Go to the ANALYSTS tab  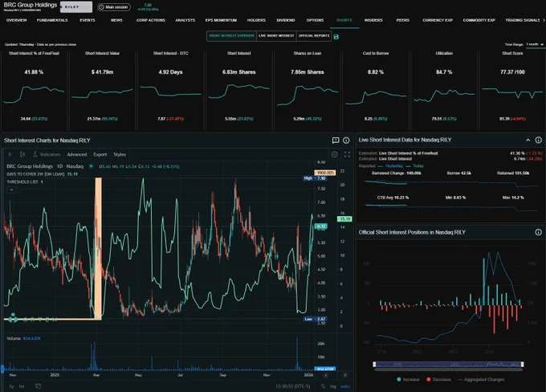click(x=185, y=20)
